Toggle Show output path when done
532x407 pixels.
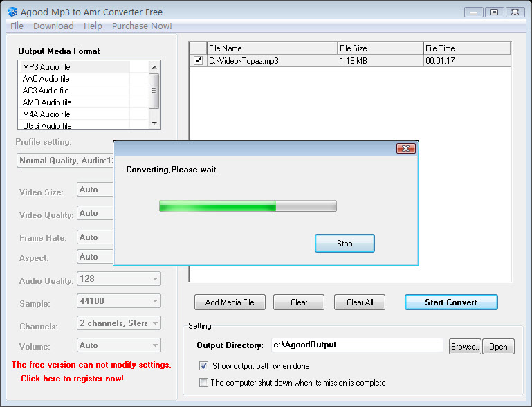tap(203, 366)
